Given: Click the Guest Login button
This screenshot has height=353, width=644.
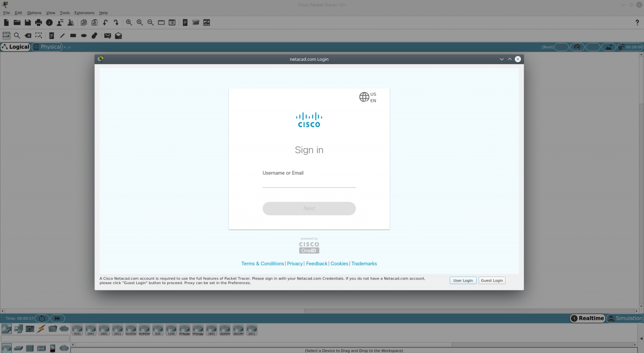Looking at the screenshot, I should click(x=492, y=280).
